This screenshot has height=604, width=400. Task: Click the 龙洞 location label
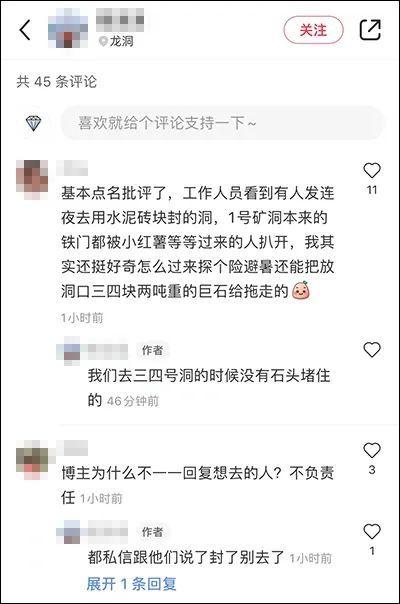pos(122,41)
